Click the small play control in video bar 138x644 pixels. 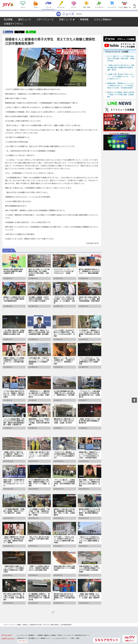tap(20, 84)
